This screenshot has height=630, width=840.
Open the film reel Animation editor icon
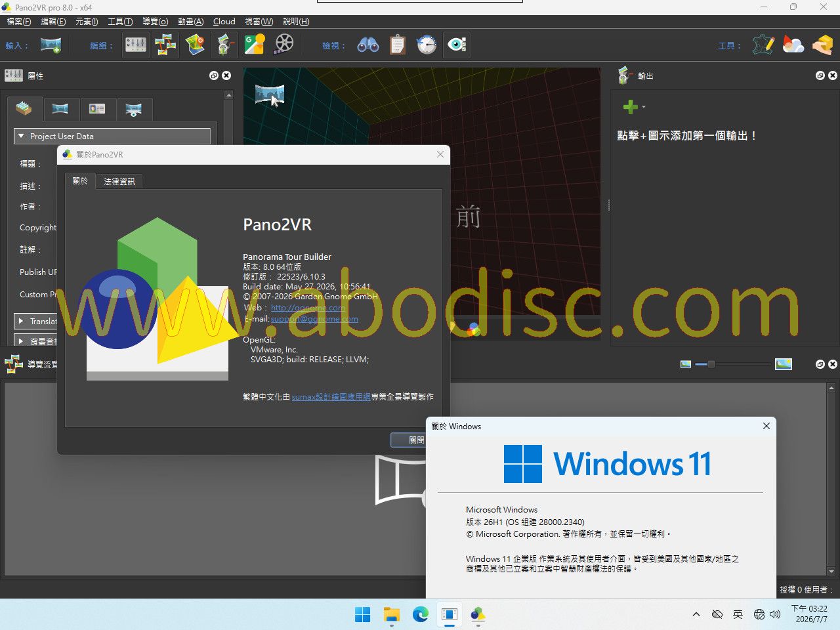tap(284, 45)
